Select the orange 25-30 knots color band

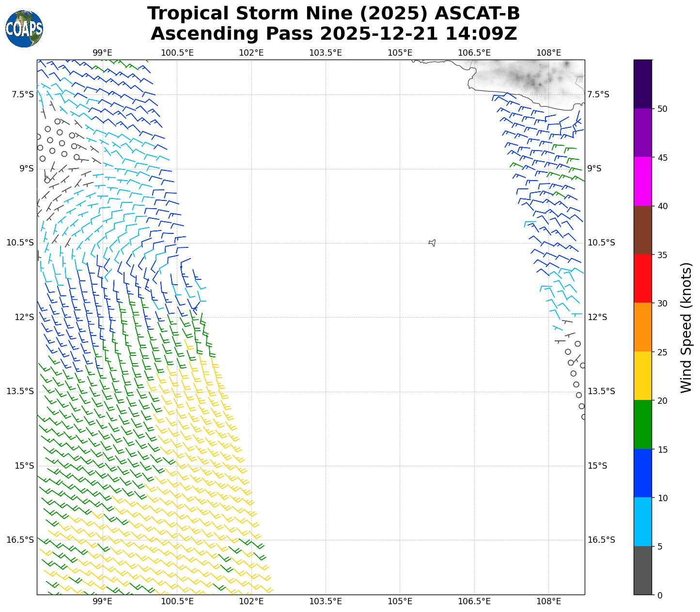pos(643,327)
